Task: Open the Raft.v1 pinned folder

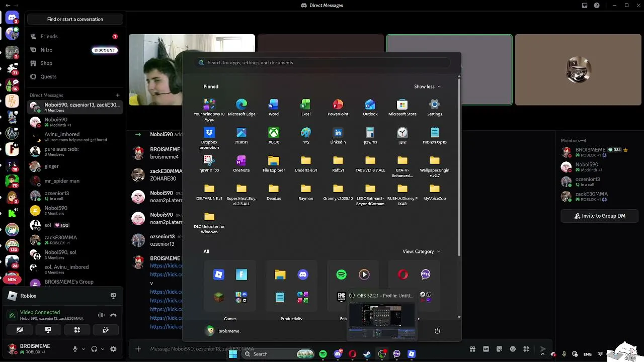Action: click(x=338, y=163)
